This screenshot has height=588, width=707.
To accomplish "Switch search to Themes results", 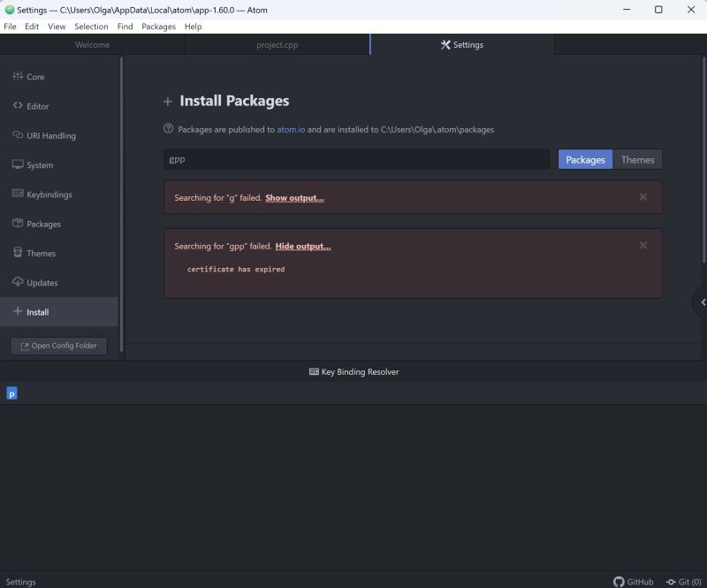I will tap(637, 159).
